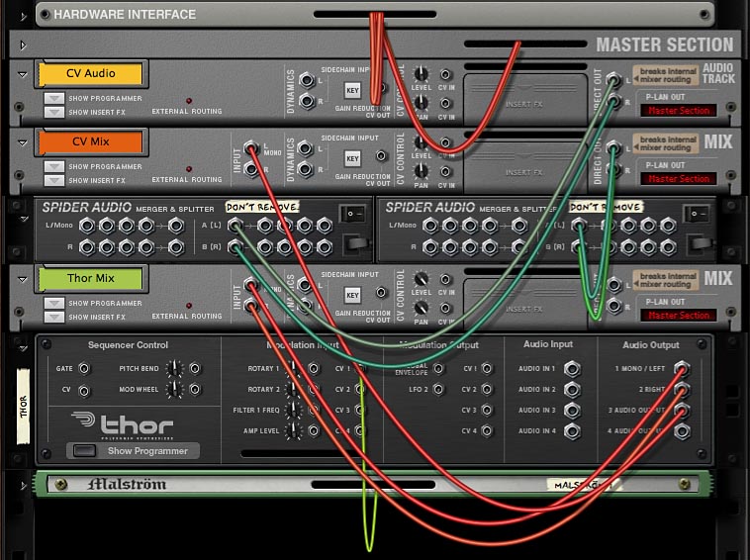Viewport: 750px width, 560px height.
Task: Adjust the CV Mix Pan knob
Action: (421, 170)
